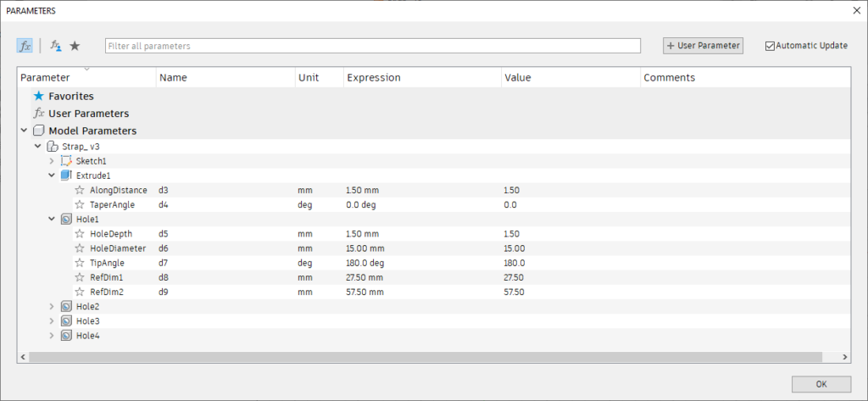Click the user parameters filter icon

click(x=56, y=46)
